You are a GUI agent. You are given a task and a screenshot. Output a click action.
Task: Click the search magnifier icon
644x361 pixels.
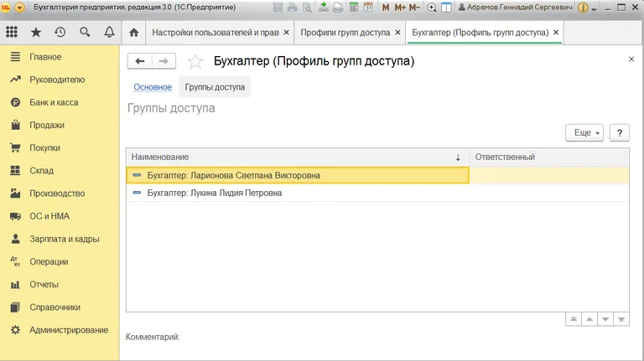coord(85,33)
